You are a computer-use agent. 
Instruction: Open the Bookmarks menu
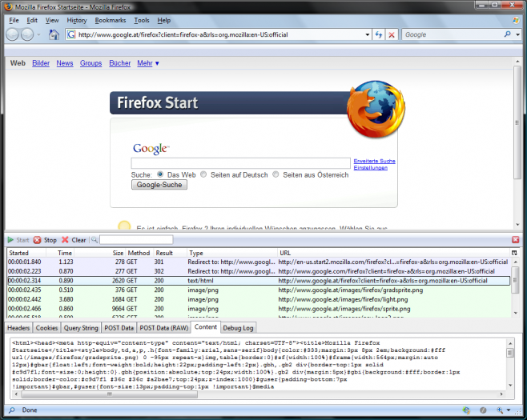tap(111, 20)
